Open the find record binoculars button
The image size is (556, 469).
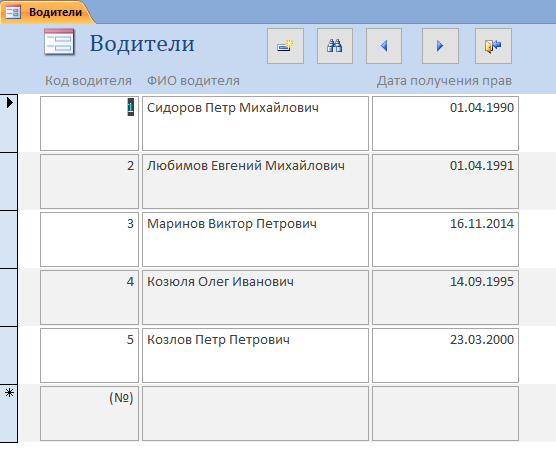click(x=335, y=46)
